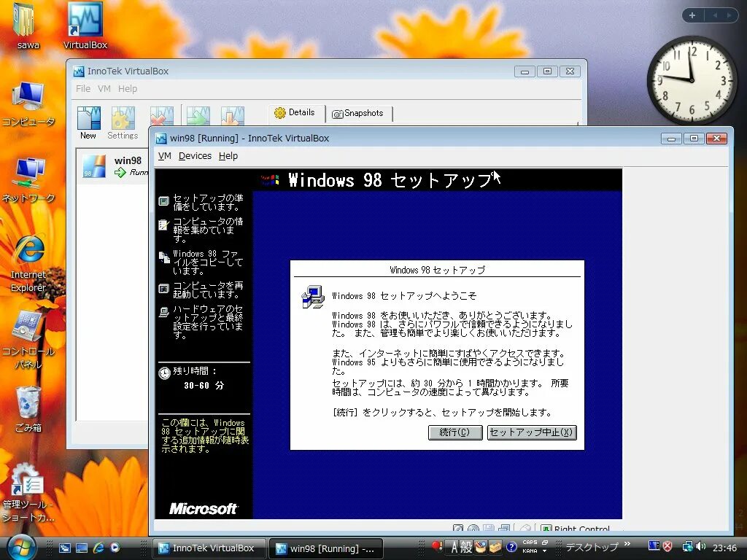This screenshot has height=560, width=747.
Task: Select the コンピュータ desktop icon
Action: (x=28, y=104)
